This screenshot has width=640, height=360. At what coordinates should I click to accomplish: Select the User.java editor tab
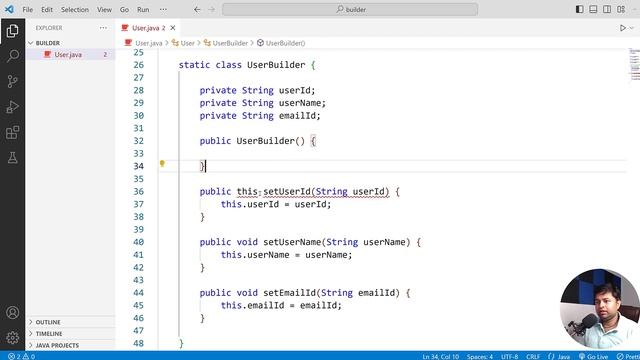[x=149, y=28]
